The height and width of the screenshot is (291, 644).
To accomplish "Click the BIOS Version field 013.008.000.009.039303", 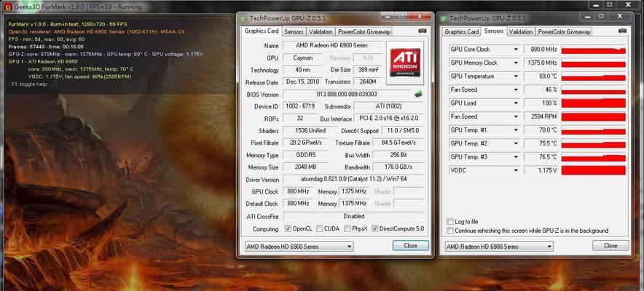I will tap(347, 95).
